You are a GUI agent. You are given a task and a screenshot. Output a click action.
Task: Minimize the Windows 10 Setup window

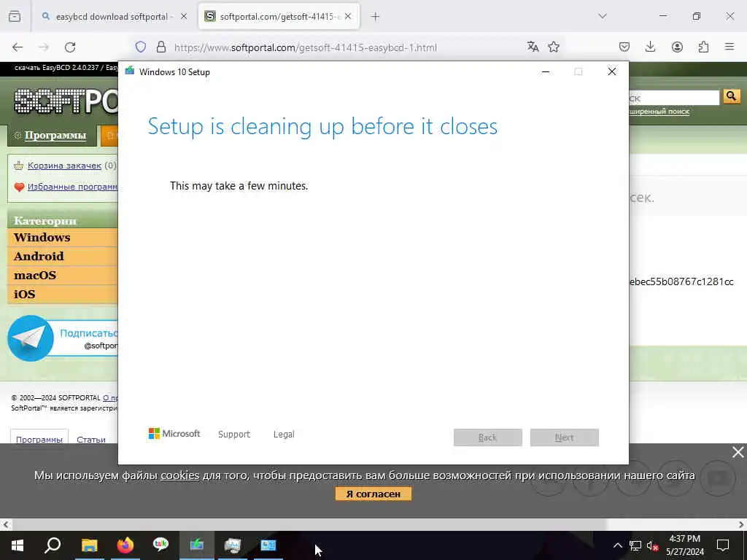(x=546, y=71)
